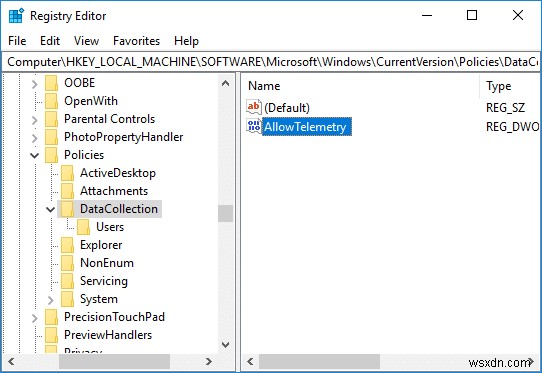Click the NonEnum folder icon
This screenshot has height=373, width=542.
(x=67, y=263)
